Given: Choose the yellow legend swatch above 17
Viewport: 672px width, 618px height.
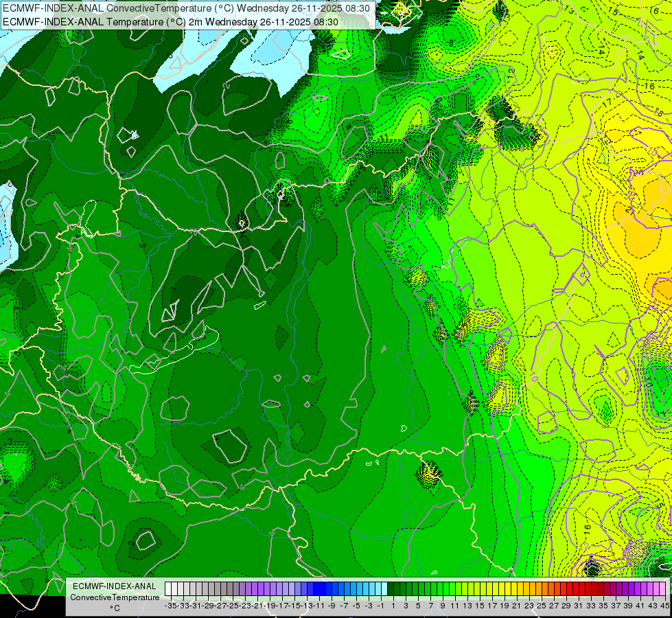Looking at the screenshot, I should click(x=490, y=588).
